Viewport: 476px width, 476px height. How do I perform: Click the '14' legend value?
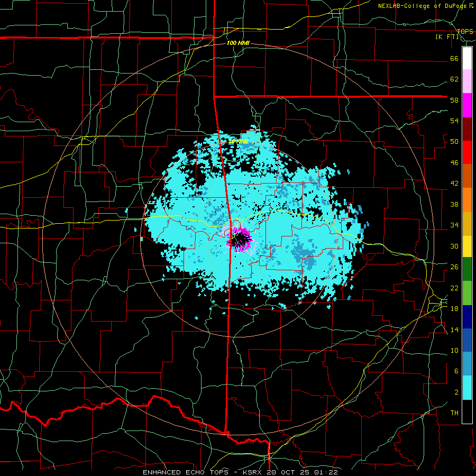[454, 329]
